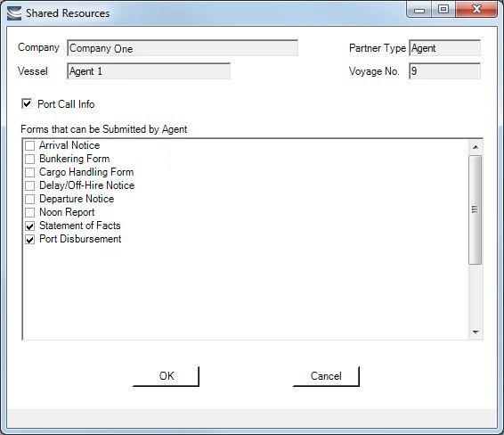504x435 pixels.
Task: Click the Shared Resources app icon in title bar
Action: tap(14, 13)
